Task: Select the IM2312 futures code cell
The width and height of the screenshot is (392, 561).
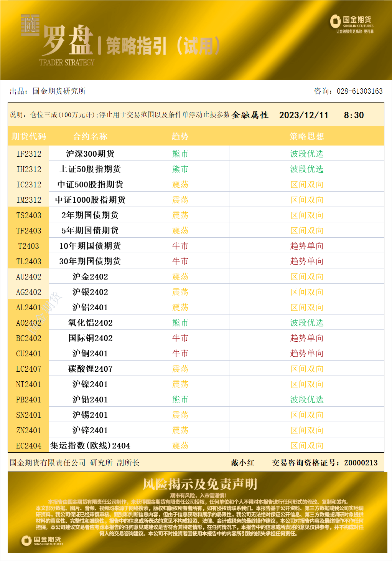Action: pyautogui.click(x=29, y=200)
